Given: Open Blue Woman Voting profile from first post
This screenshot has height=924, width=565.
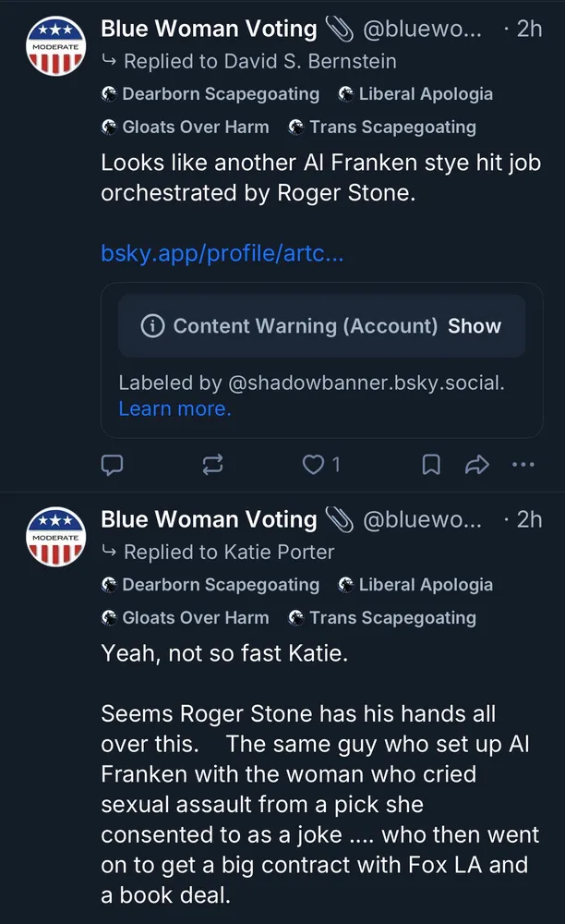Looking at the screenshot, I should (x=209, y=29).
